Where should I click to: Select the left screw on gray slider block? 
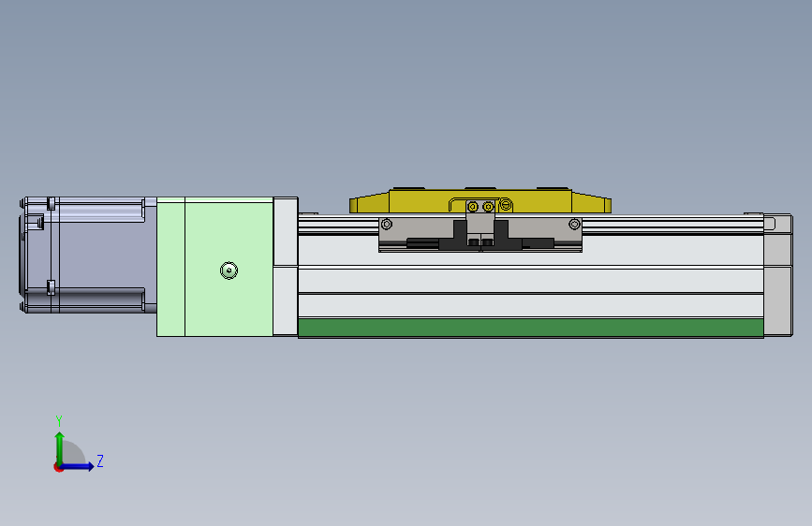click(386, 225)
